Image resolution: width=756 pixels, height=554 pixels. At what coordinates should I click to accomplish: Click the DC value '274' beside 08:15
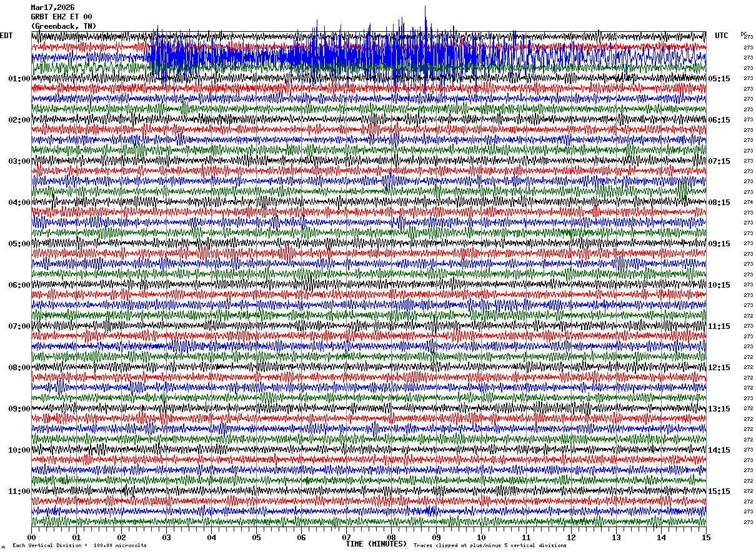tap(749, 202)
